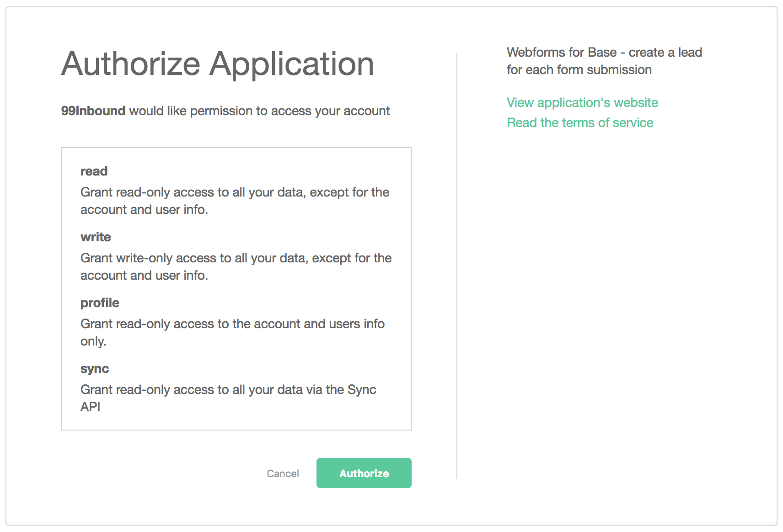Viewport: 783px width, 532px height.
Task: Click the permission to access your account sentence
Action: 259,111
